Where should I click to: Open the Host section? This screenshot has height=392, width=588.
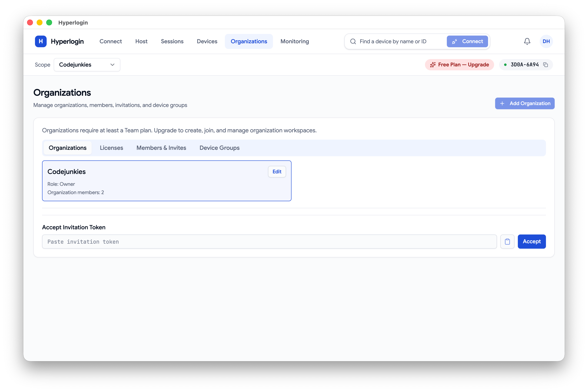141,41
